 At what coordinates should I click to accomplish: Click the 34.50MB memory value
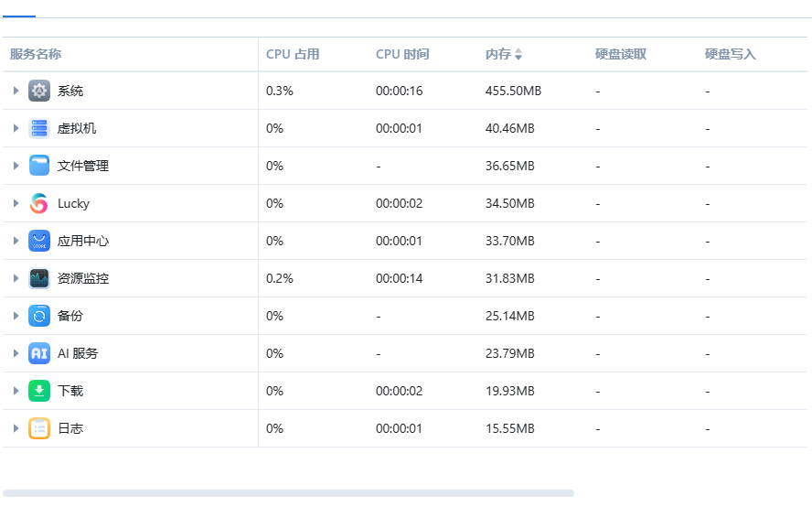(509, 203)
